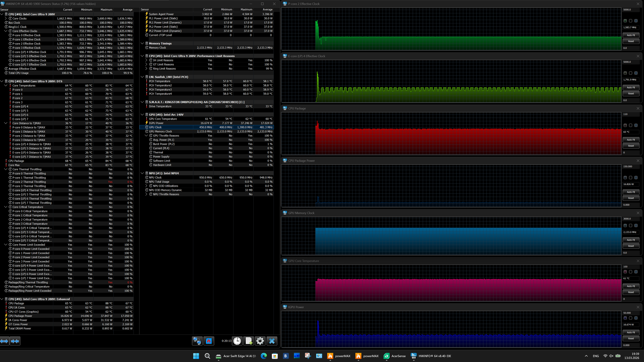Click the 150.000 maximum field in CPU Package Power graph
Viewport: 644px width, 362px height.
pos(631,166)
